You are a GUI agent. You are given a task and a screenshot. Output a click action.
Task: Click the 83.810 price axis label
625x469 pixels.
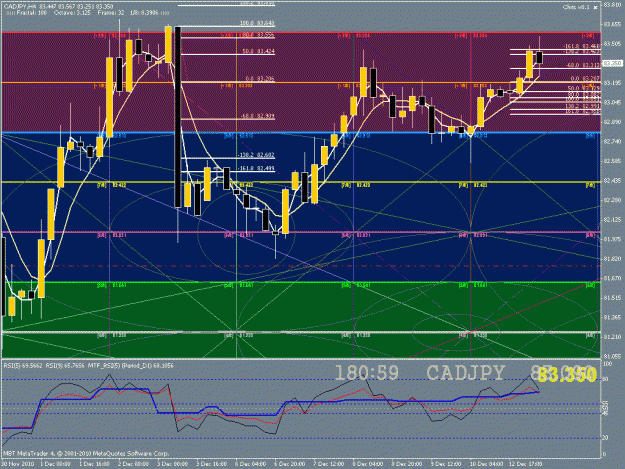(613, 5)
